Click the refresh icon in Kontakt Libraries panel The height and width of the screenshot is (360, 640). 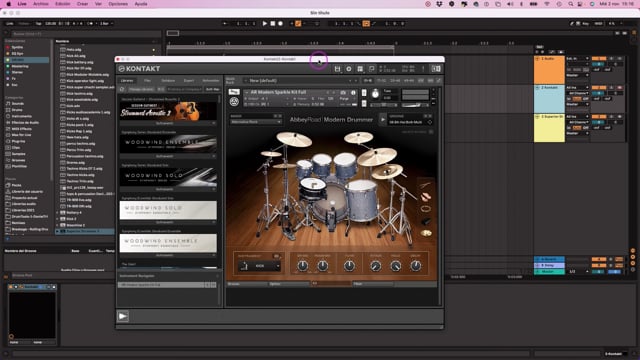(122, 89)
